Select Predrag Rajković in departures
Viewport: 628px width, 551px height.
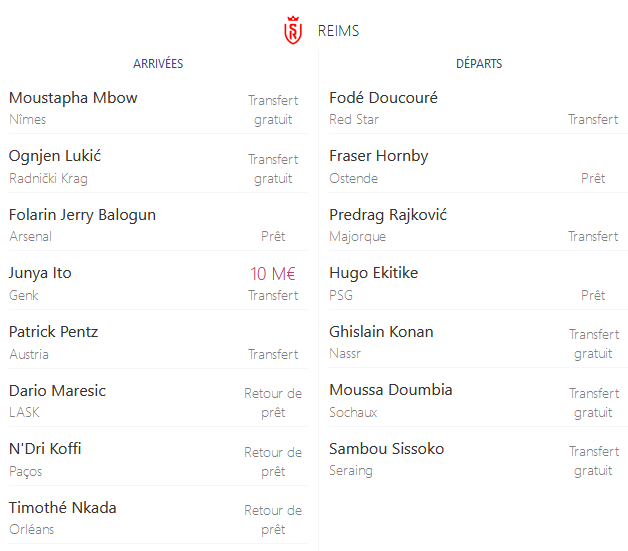pos(388,215)
